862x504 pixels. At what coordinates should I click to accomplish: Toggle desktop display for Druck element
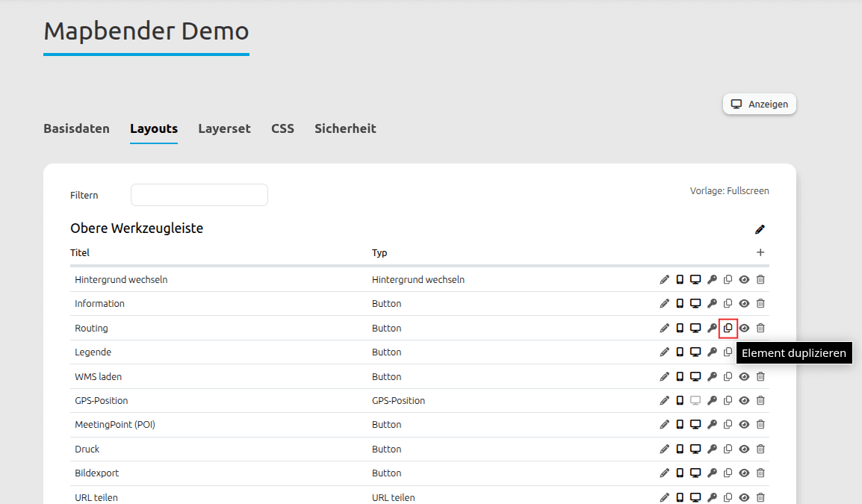pos(695,449)
